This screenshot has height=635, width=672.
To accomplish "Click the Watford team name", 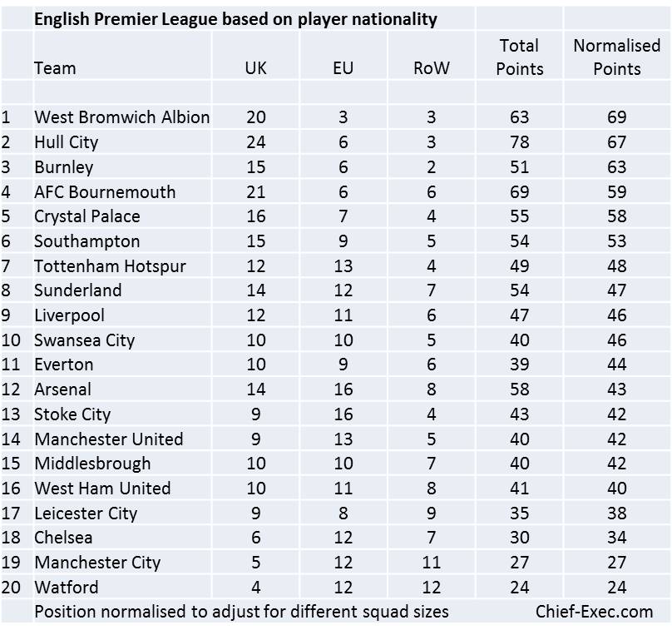I will click(66, 588).
